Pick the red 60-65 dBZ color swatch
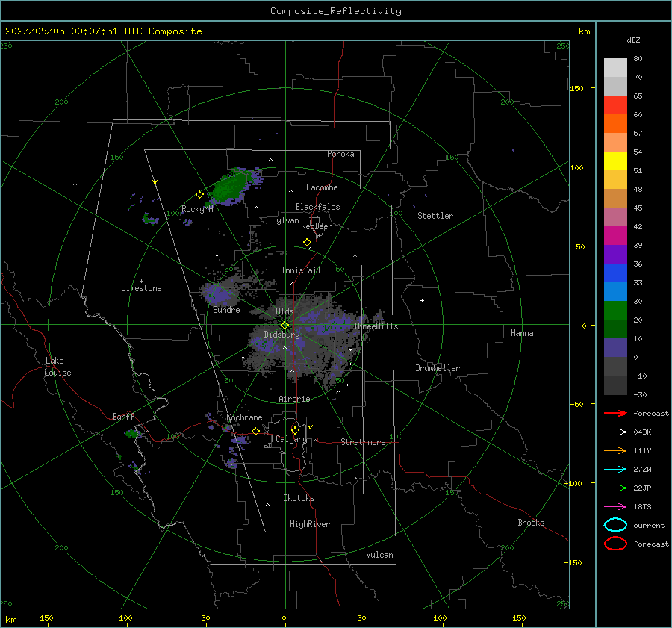 (x=615, y=105)
